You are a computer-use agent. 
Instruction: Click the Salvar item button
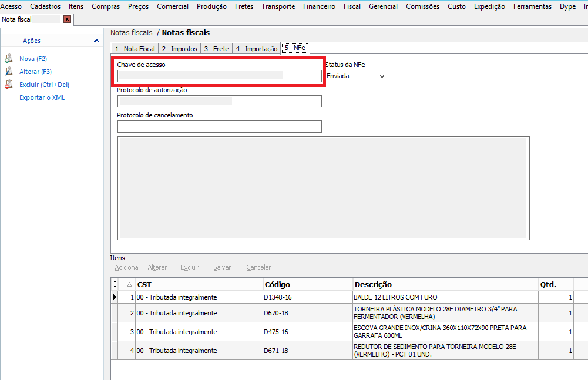point(222,267)
